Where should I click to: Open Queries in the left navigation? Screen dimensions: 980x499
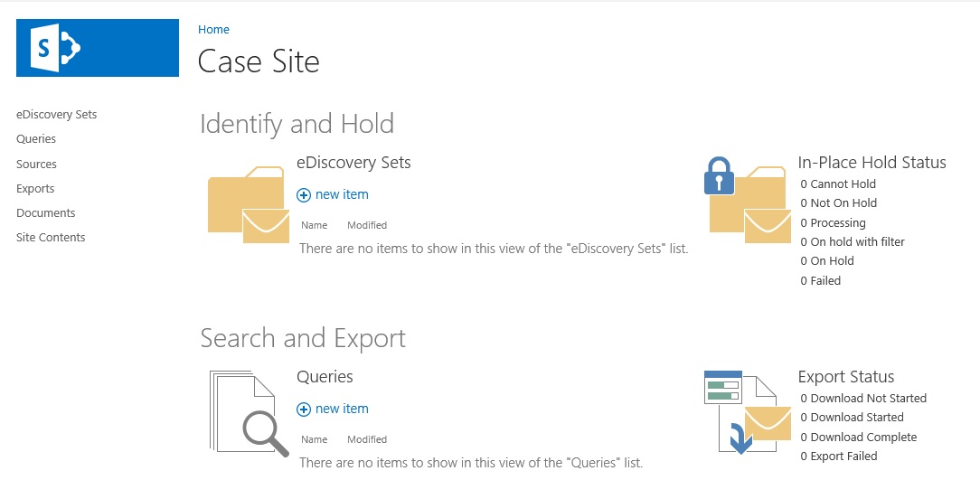pos(36,139)
